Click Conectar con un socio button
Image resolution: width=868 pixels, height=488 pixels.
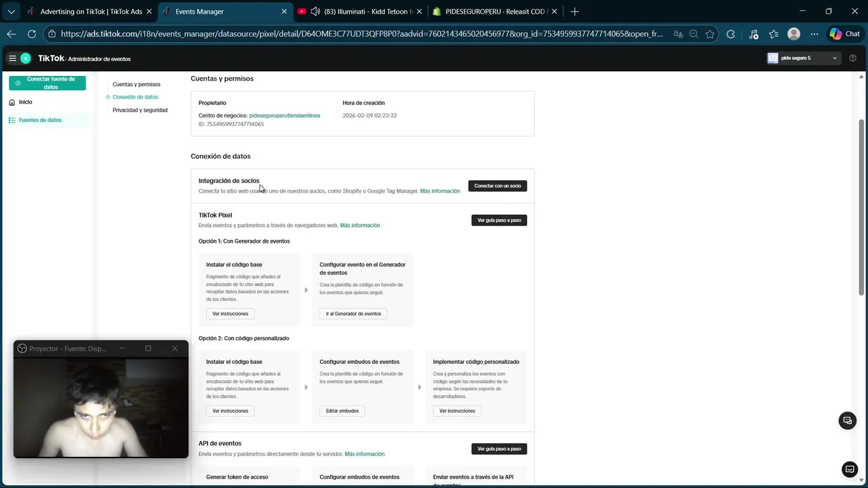pyautogui.click(x=498, y=186)
